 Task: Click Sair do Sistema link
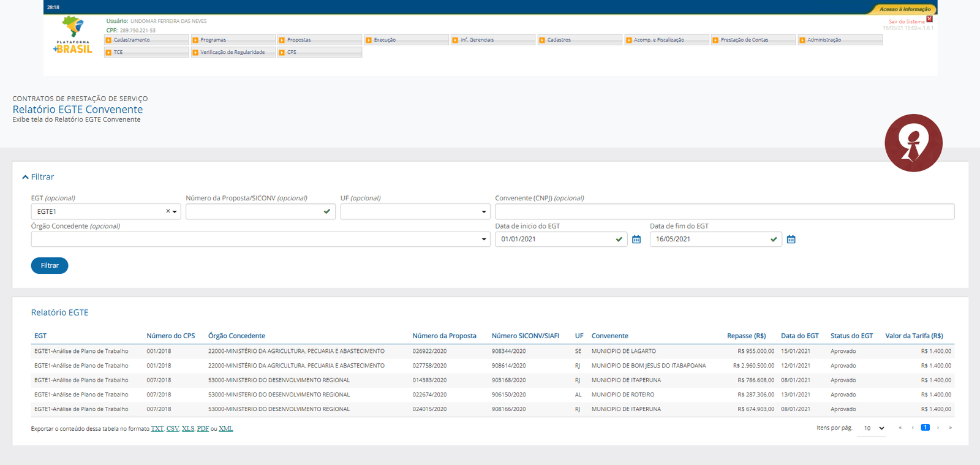[x=907, y=21]
